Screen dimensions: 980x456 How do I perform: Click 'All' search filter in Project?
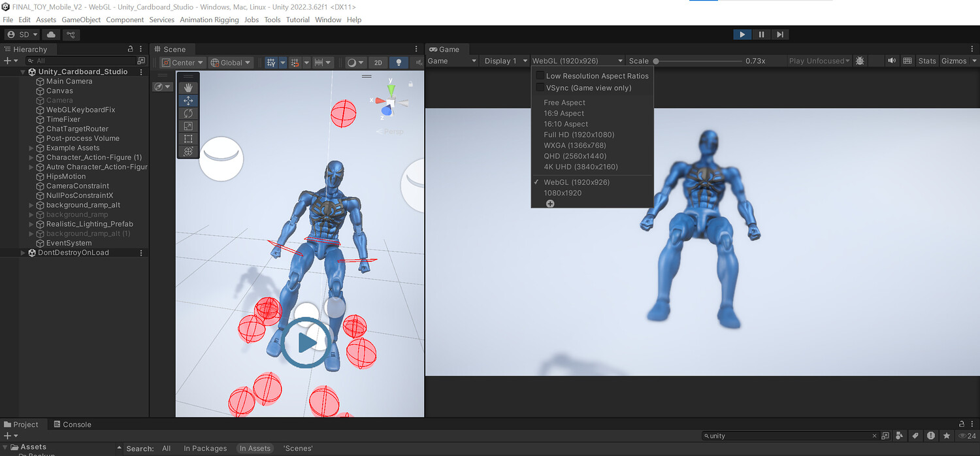pyautogui.click(x=167, y=448)
